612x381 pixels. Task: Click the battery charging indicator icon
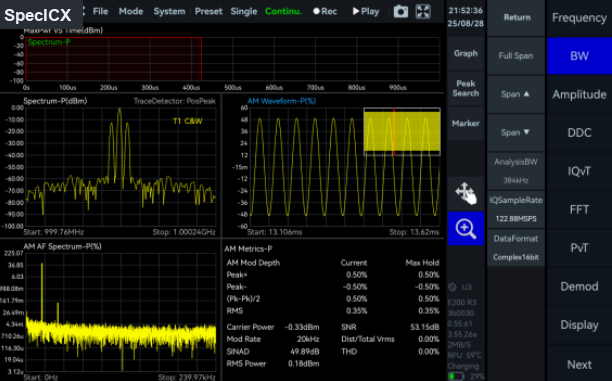455,376
